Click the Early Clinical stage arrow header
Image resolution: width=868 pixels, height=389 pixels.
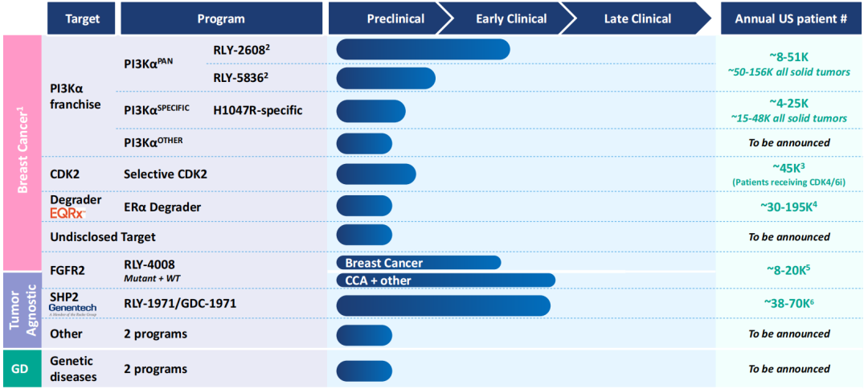click(x=511, y=18)
